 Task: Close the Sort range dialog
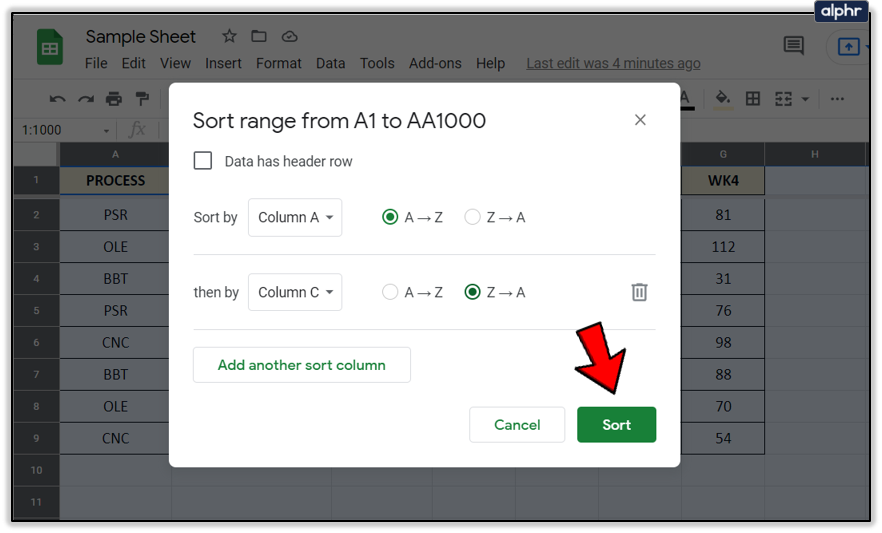coord(640,120)
